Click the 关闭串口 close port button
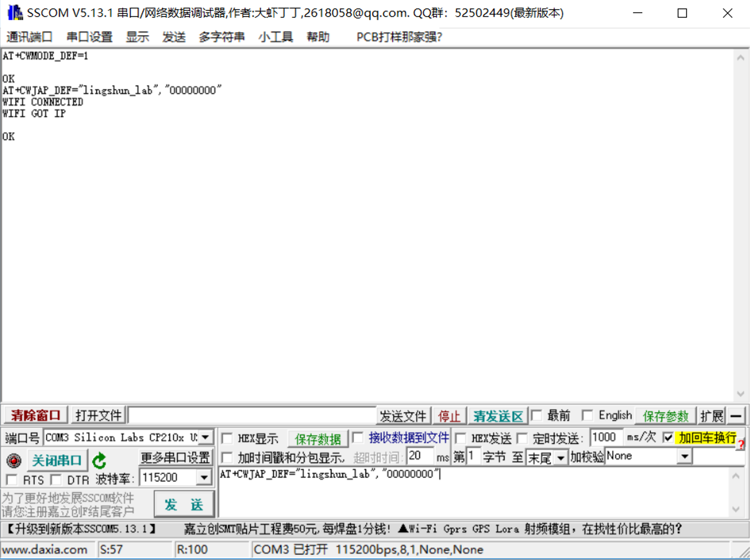The height and width of the screenshot is (560, 750). click(57, 460)
